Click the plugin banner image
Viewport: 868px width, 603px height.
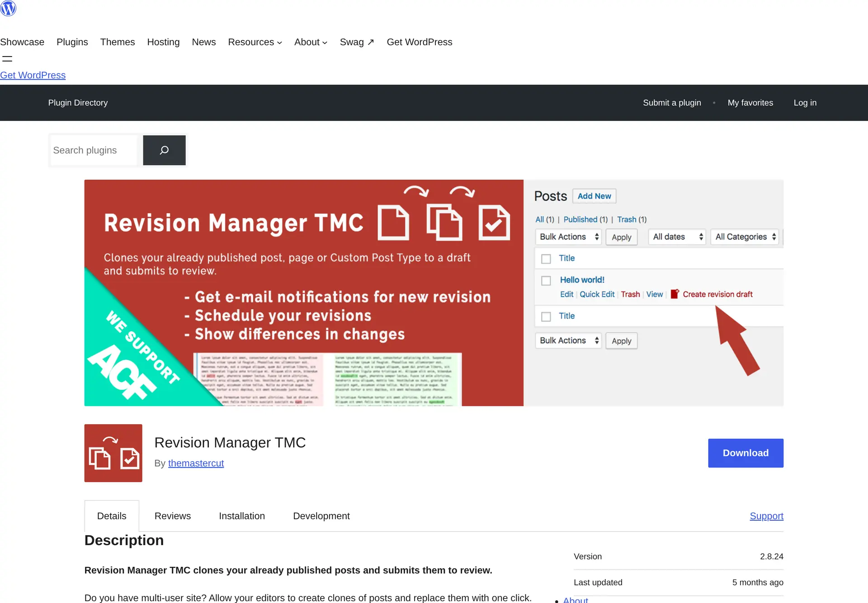(434, 293)
